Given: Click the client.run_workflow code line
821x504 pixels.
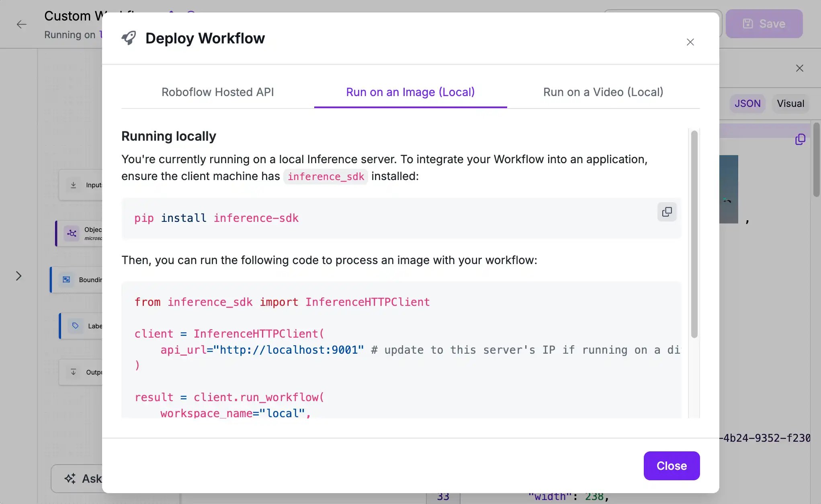Looking at the screenshot, I should click(229, 397).
